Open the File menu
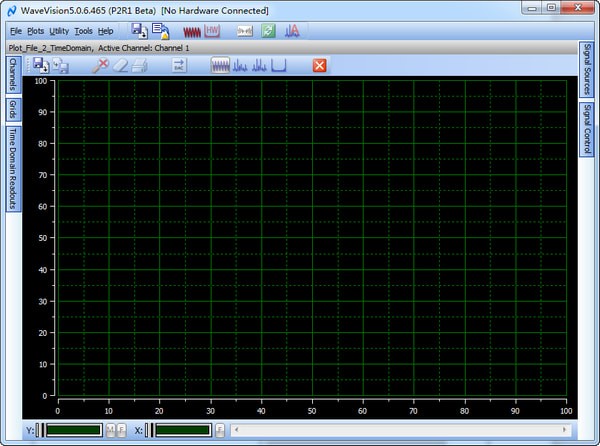This screenshot has width=600, height=446. (x=15, y=31)
